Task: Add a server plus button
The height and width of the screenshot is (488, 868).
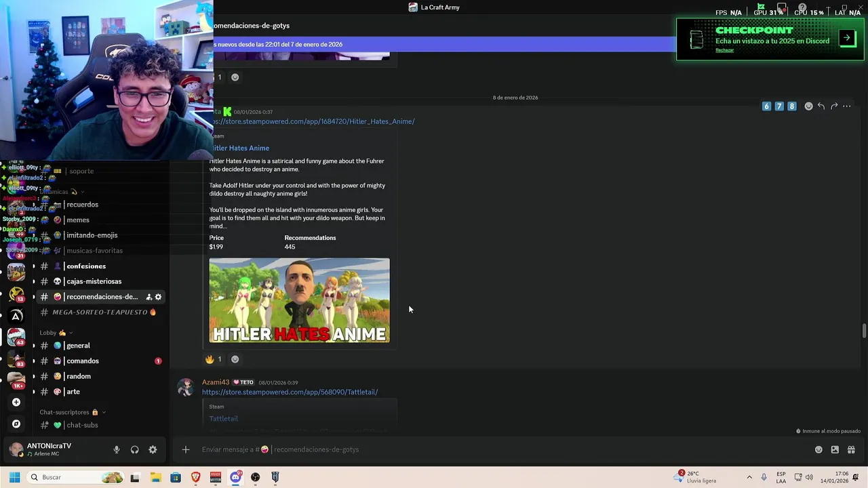Action: point(16,402)
